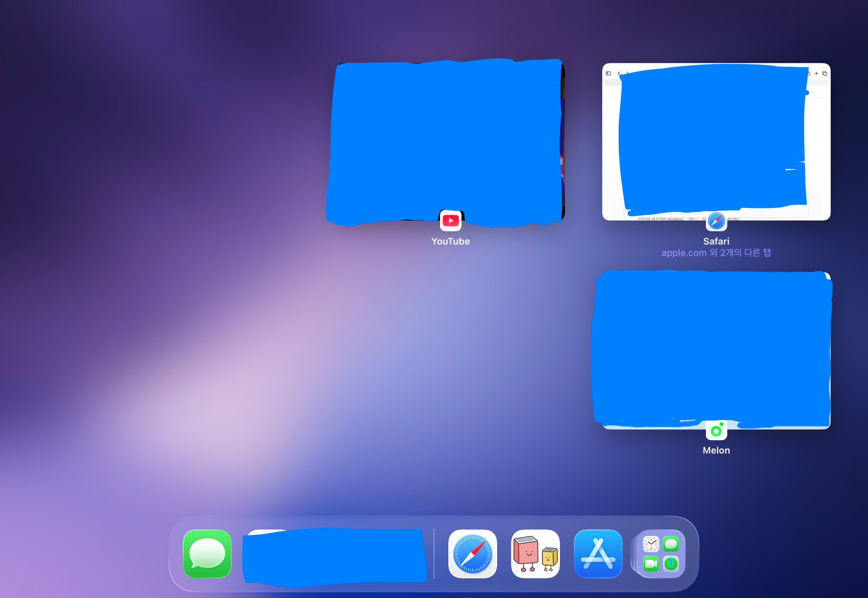
Task: Click the tab overview icon in Safari preview
Action: [x=825, y=73]
